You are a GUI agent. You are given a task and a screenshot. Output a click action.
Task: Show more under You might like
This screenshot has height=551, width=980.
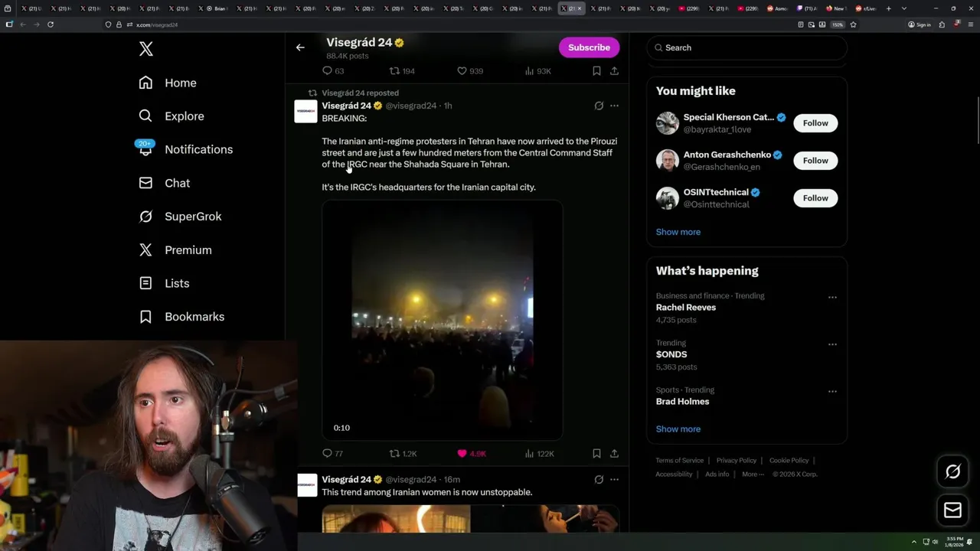coord(678,232)
